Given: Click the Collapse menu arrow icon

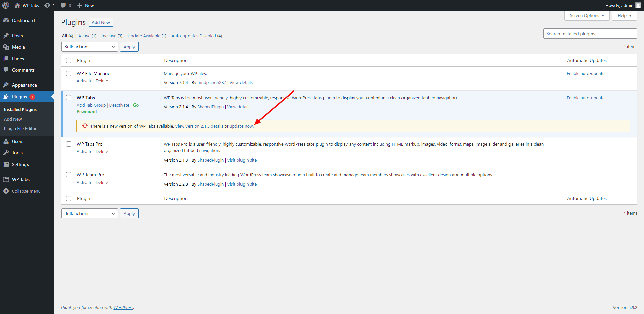Looking at the screenshot, I should 6,191.
